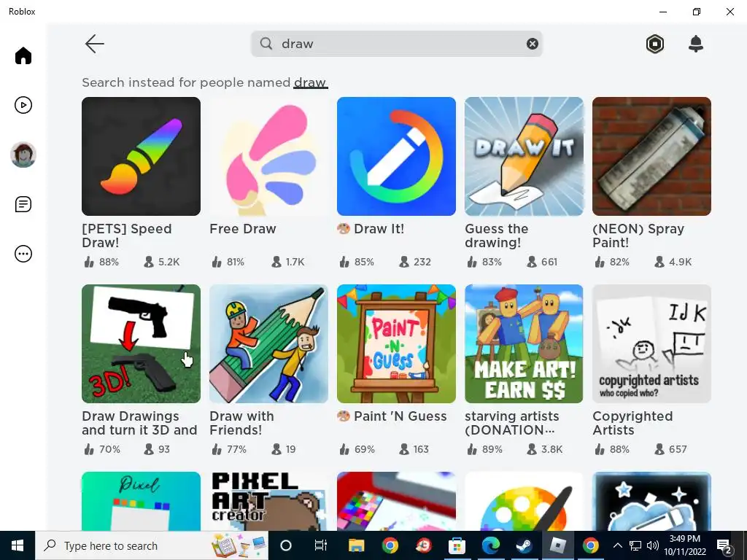Screen dimensions: 747x560
Task: Open the Discover play icon in sidebar
Action: click(x=23, y=105)
